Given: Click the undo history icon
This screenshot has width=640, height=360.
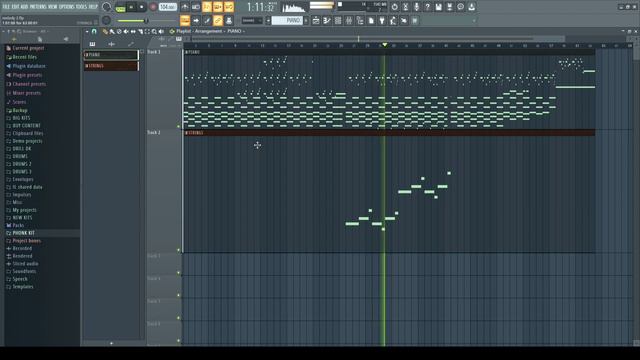Looking at the screenshot, I should click(394, 7).
